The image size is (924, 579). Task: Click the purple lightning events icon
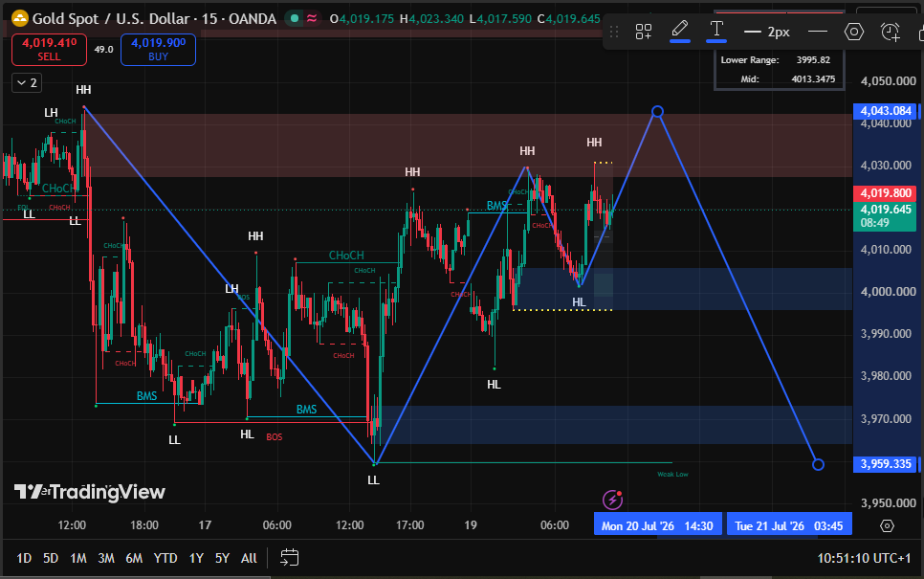613,500
